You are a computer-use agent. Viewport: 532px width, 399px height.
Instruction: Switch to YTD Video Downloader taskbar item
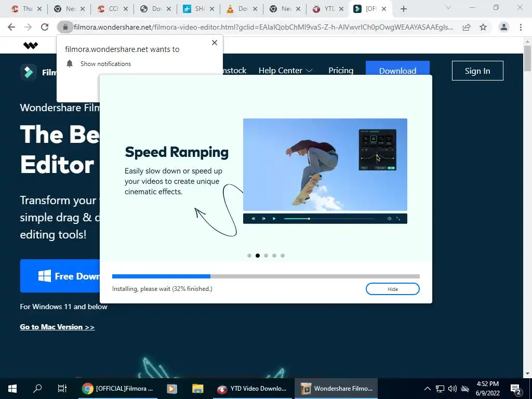[x=252, y=389]
